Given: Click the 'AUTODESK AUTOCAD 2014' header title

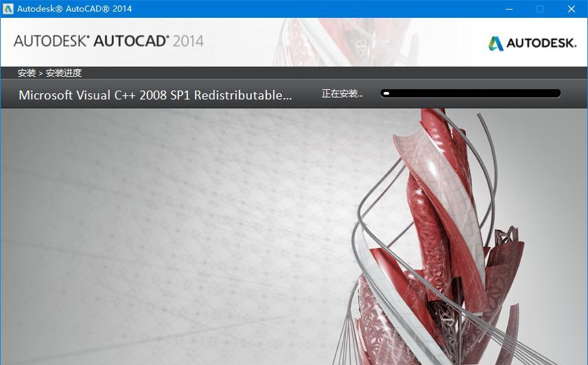Looking at the screenshot, I should click(109, 41).
